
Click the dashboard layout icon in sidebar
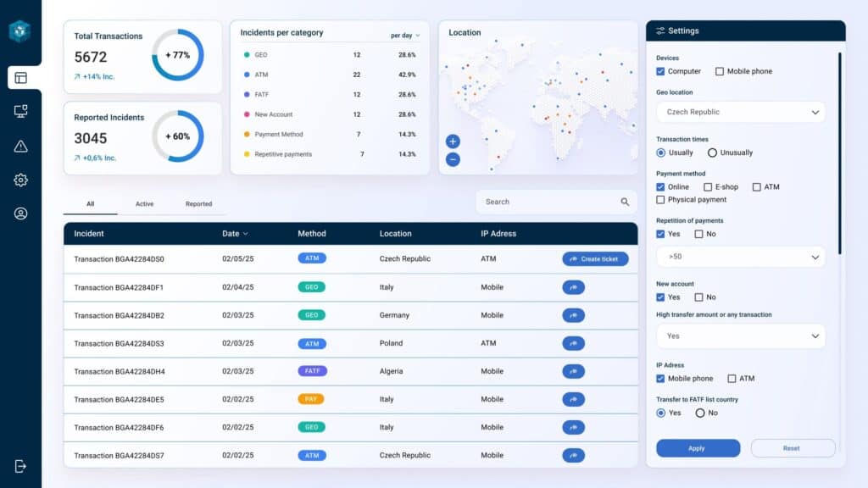click(20, 78)
